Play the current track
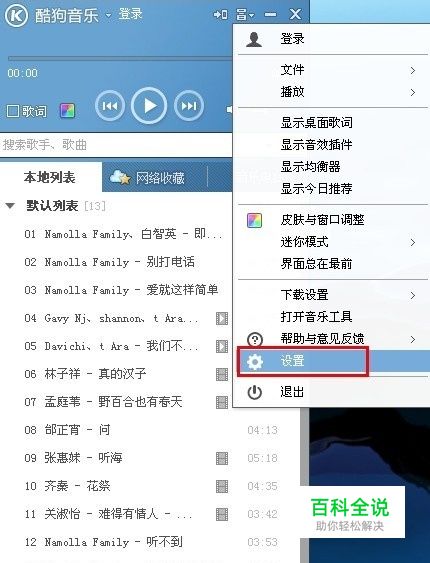This screenshot has height=563, width=430. [x=149, y=106]
